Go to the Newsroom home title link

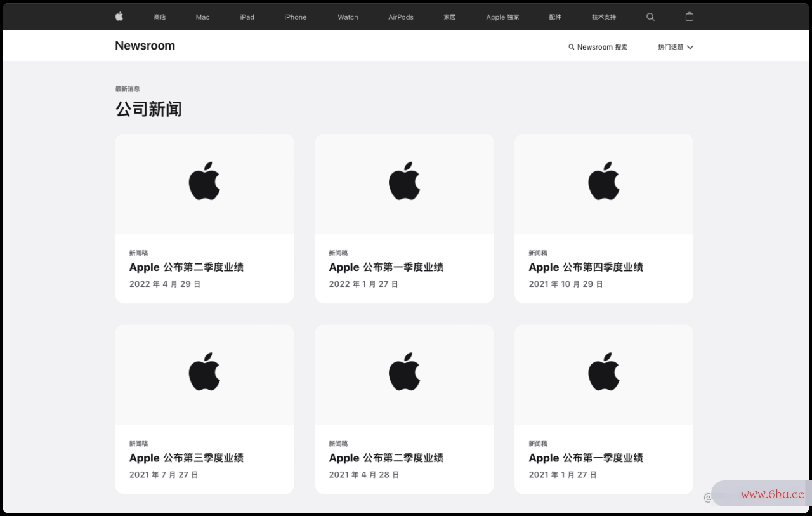(x=145, y=46)
